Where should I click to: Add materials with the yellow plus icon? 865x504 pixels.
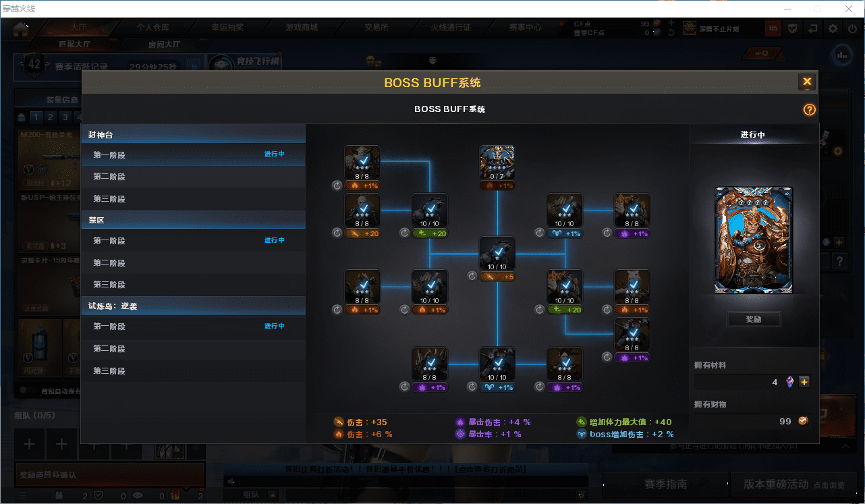pyautogui.click(x=804, y=382)
